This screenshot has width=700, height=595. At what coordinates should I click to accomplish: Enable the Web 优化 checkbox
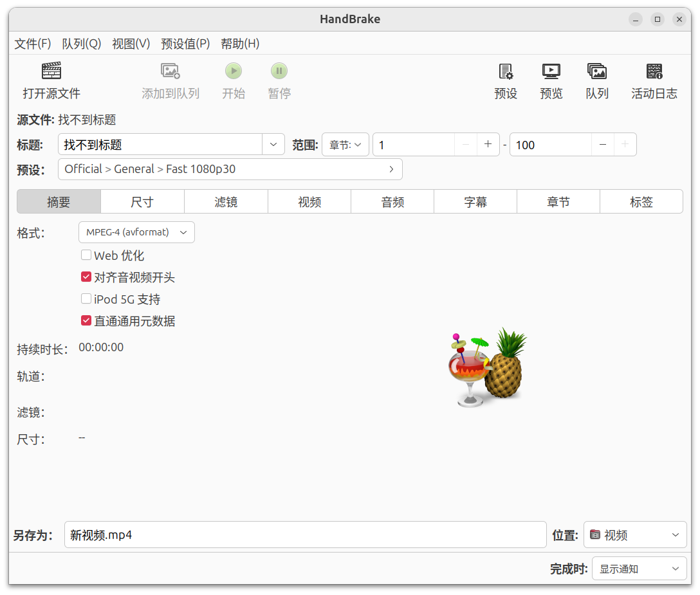pyautogui.click(x=86, y=255)
